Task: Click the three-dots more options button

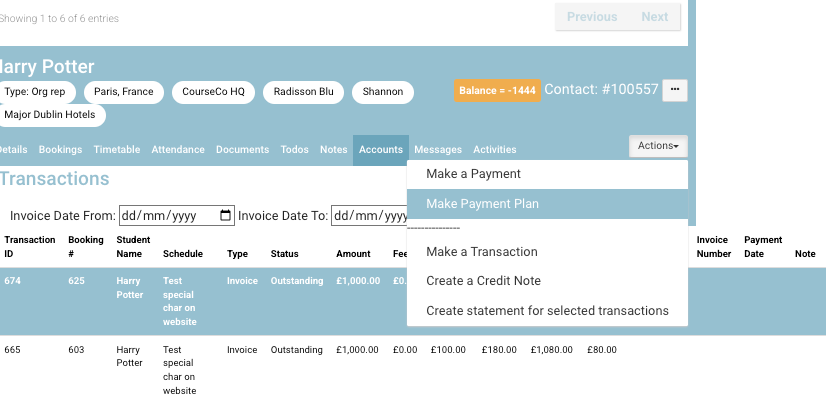Action: pos(675,90)
